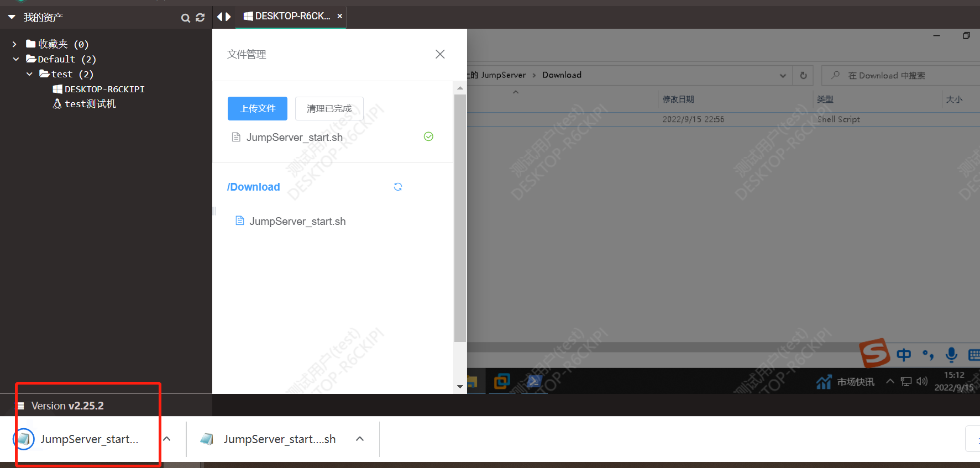Viewport: 980px width, 468px height.
Task: Click the Windows logo beside DESKTOP-R6CKIPI
Action: point(57,89)
